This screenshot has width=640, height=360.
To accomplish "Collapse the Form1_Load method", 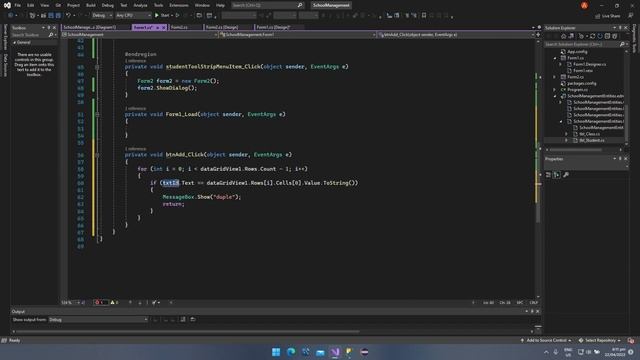I will click(97, 114).
